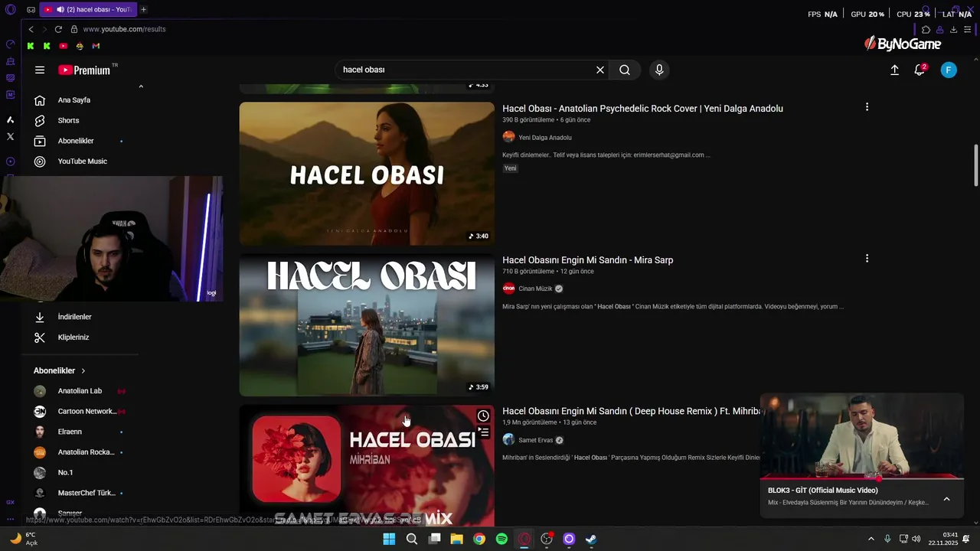Expand the Abonelikler section chevron
This screenshot has height=551, width=980.
click(x=83, y=370)
